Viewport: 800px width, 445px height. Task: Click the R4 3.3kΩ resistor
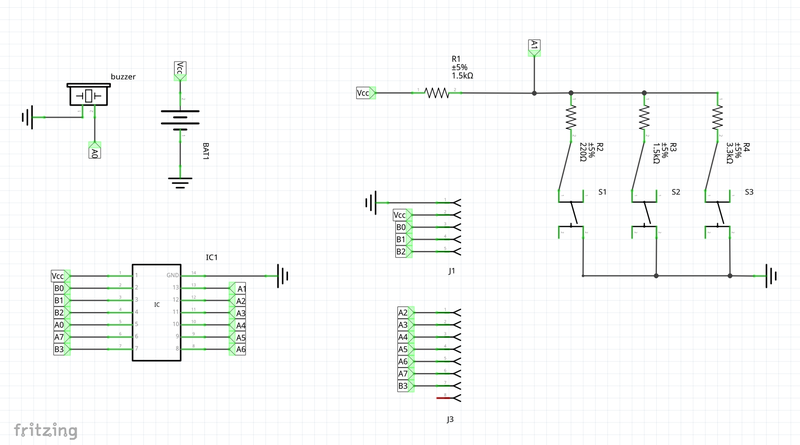pos(717,119)
